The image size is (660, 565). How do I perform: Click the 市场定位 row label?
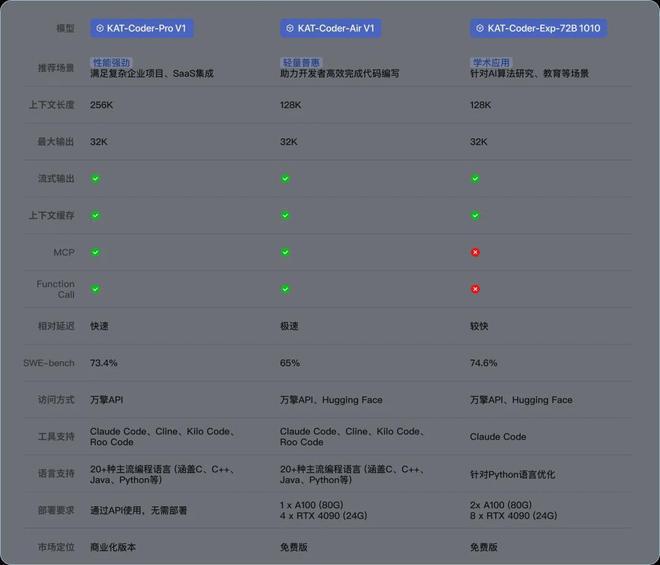click(56, 547)
